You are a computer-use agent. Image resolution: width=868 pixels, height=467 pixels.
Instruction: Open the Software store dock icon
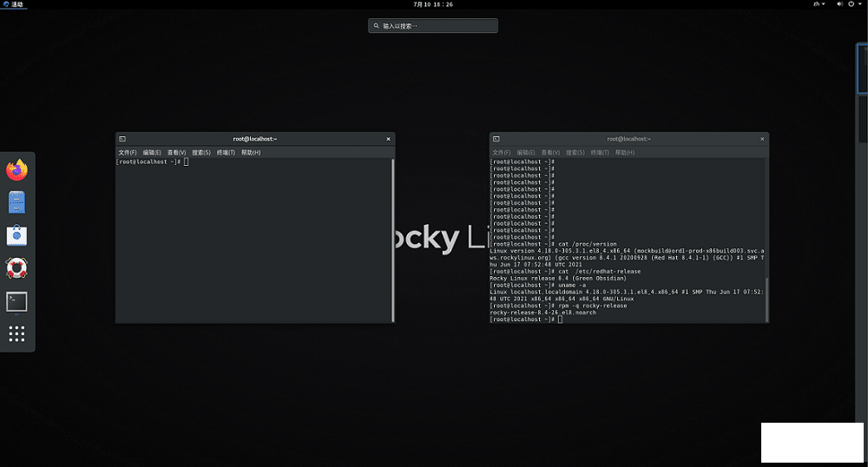16,235
